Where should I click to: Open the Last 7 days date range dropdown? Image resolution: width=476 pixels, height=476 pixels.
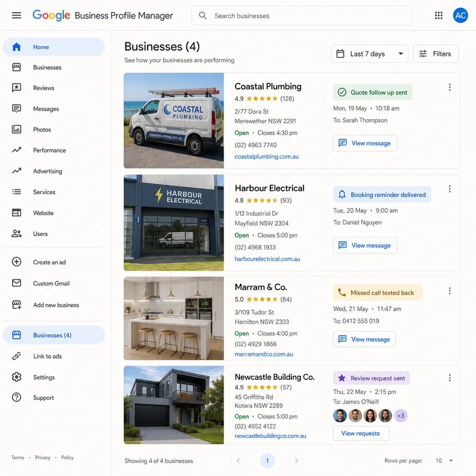(x=370, y=54)
